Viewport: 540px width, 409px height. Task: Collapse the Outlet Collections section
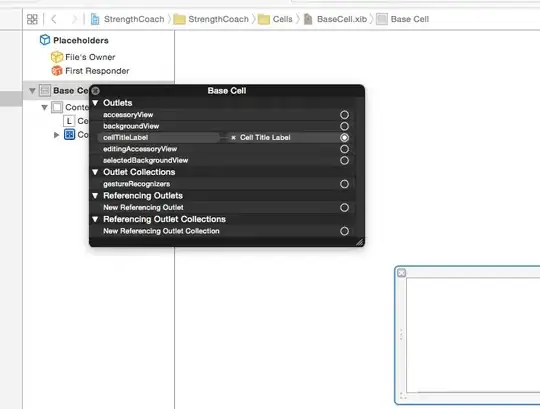[95, 172]
